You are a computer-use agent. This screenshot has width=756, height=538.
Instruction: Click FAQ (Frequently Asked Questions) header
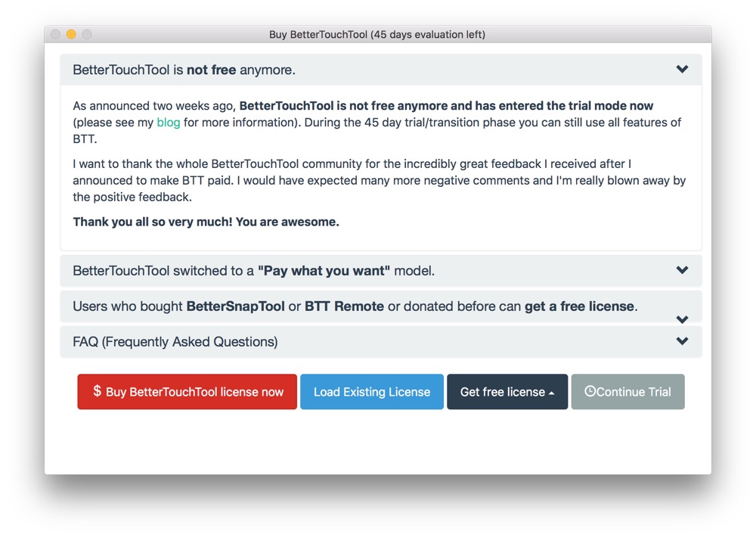click(x=381, y=341)
